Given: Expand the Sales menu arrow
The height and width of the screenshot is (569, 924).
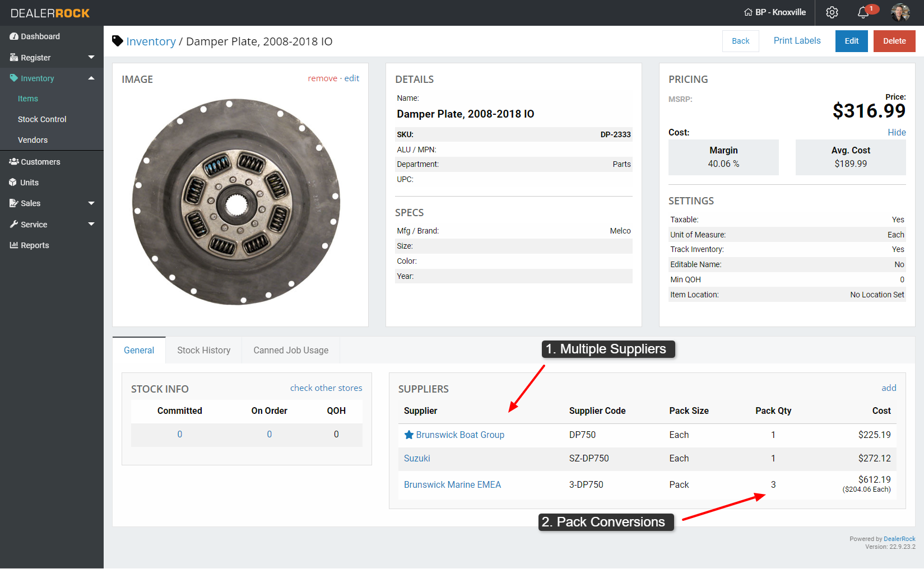Looking at the screenshot, I should [x=91, y=203].
